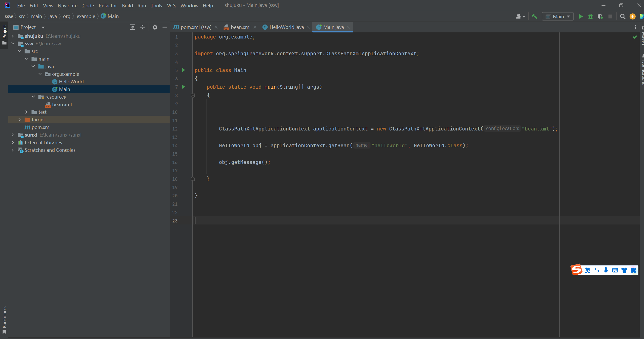Close the bean.xml editor tab

click(x=255, y=27)
